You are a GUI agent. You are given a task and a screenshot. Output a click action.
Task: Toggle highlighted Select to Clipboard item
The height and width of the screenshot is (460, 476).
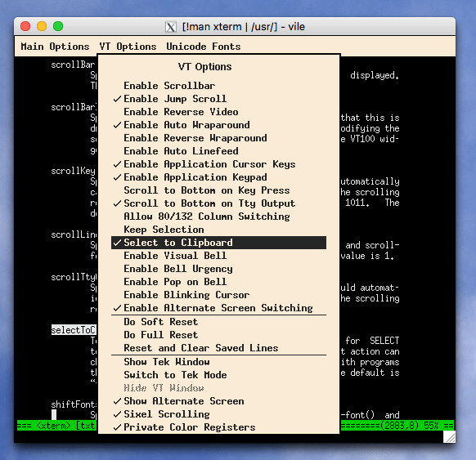(x=218, y=243)
